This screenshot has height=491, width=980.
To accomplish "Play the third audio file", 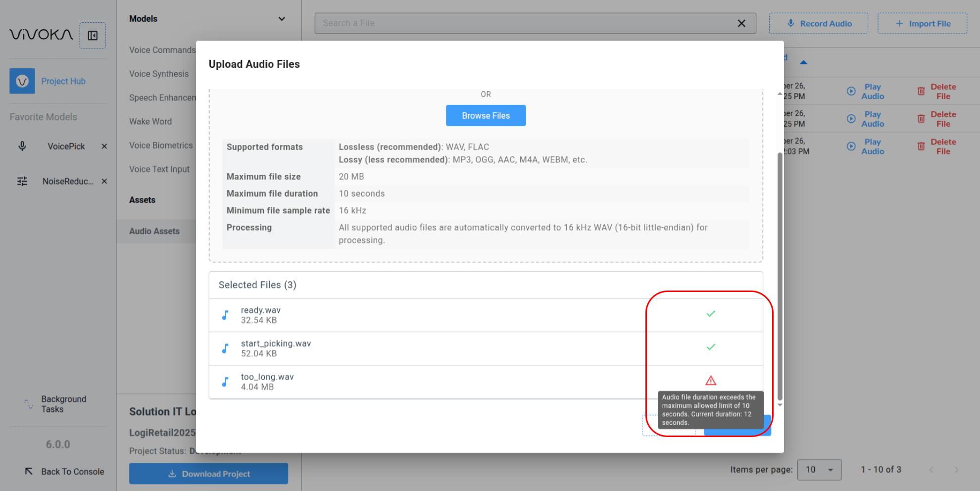I will coord(866,147).
